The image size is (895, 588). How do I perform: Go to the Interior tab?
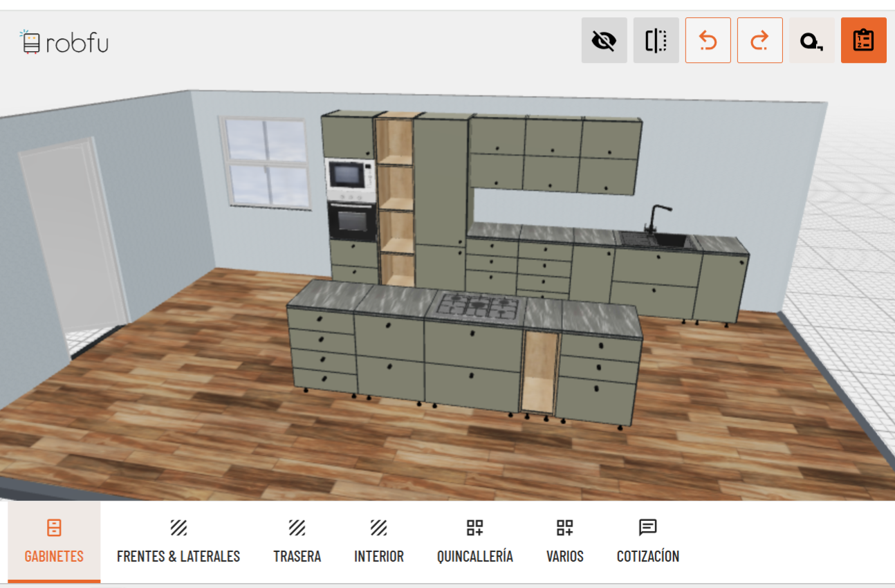click(378, 542)
